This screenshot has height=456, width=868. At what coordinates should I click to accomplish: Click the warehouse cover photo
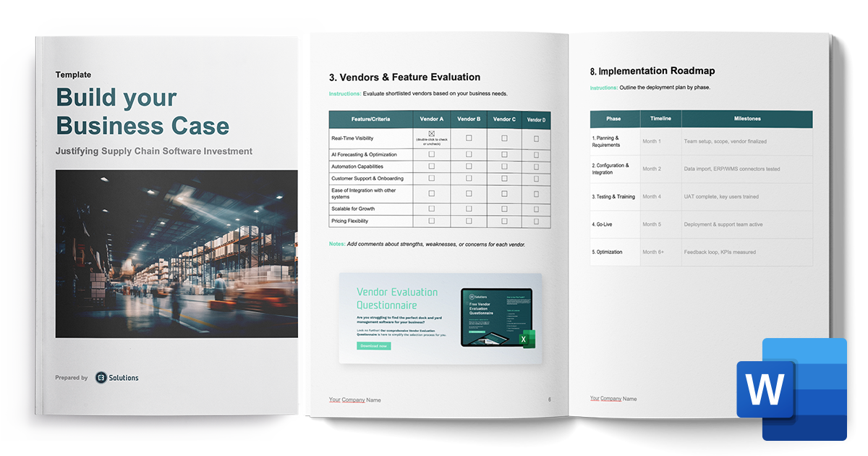[x=176, y=253]
